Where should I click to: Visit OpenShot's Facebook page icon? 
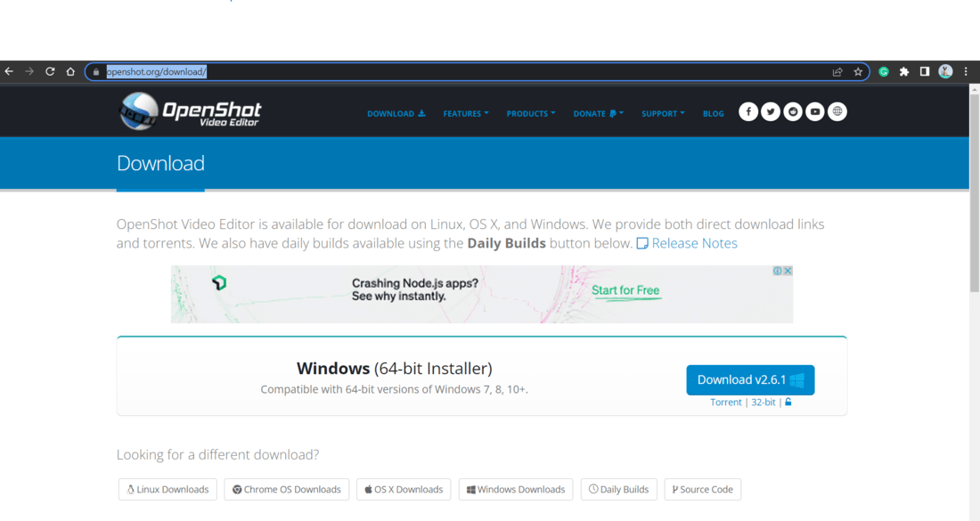pyautogui.click(x=748, y=112)
